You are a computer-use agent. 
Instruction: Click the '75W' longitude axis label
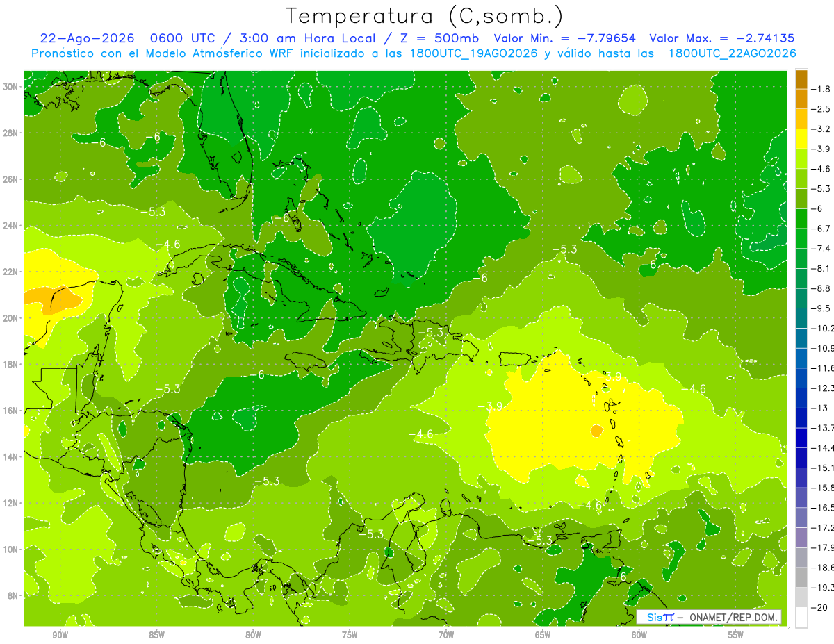coord(350,635)
